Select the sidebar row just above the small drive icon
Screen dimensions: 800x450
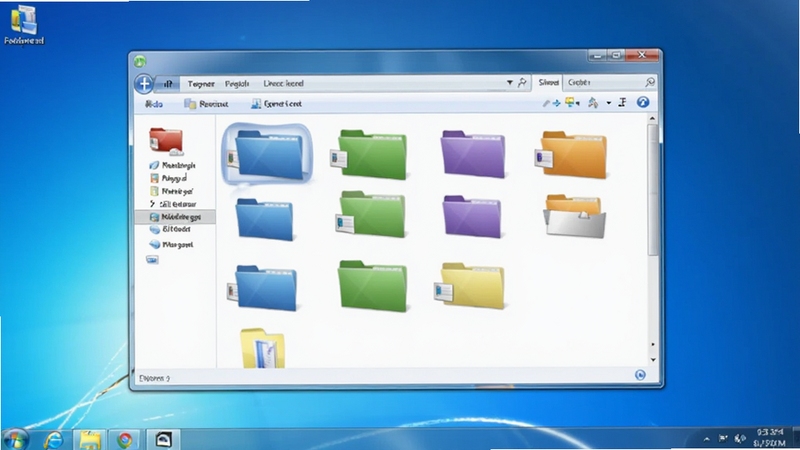[171, 244]
